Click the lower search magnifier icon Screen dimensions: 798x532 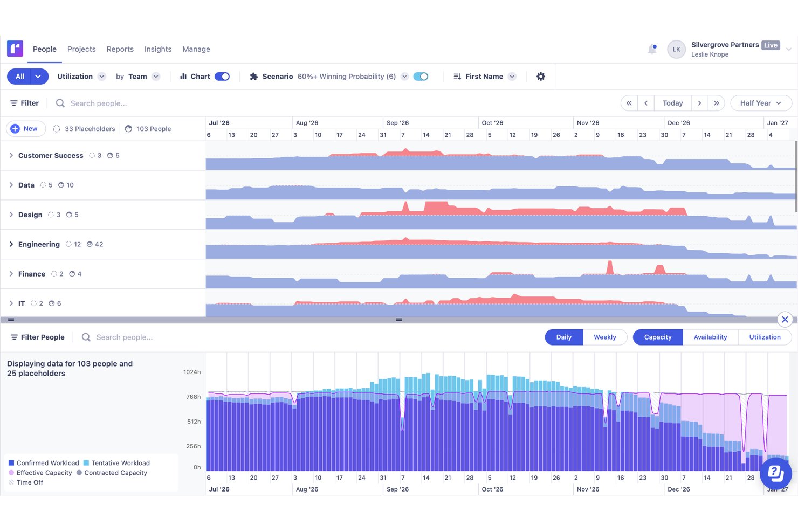pos(86,337)
